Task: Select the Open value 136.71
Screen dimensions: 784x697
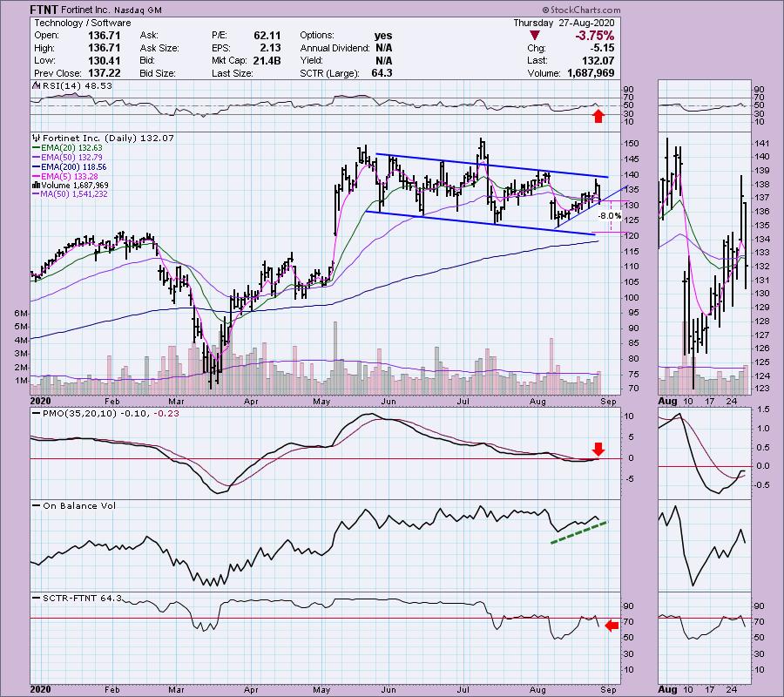Action: coord(104,36)
